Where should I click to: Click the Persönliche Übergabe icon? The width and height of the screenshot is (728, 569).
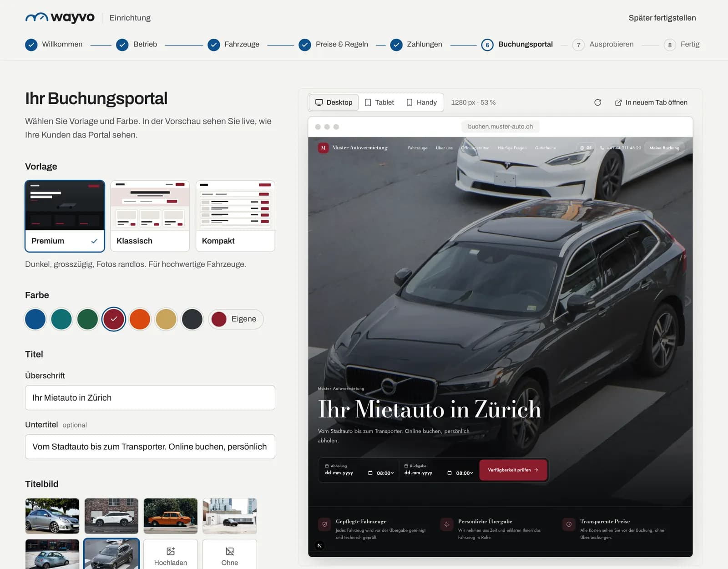pyautogui.click(x=447, y=524)
